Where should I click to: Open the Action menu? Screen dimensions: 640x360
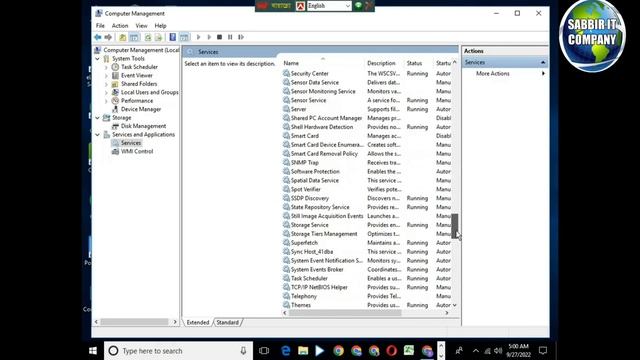click(x=120, y=26)
